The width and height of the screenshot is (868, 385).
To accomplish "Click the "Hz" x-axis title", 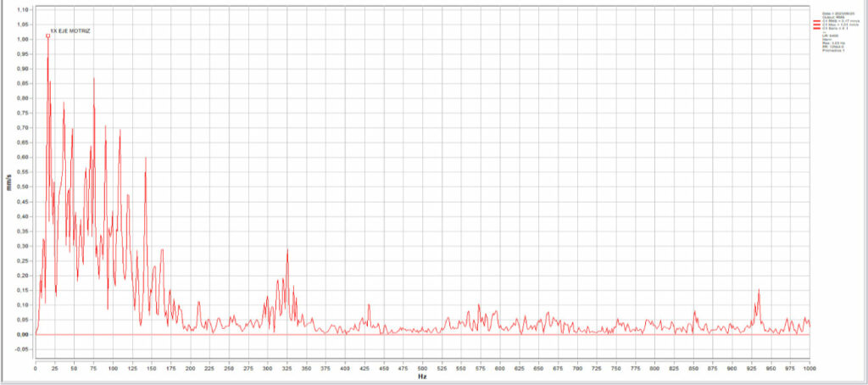I will [x=422, y=377].
